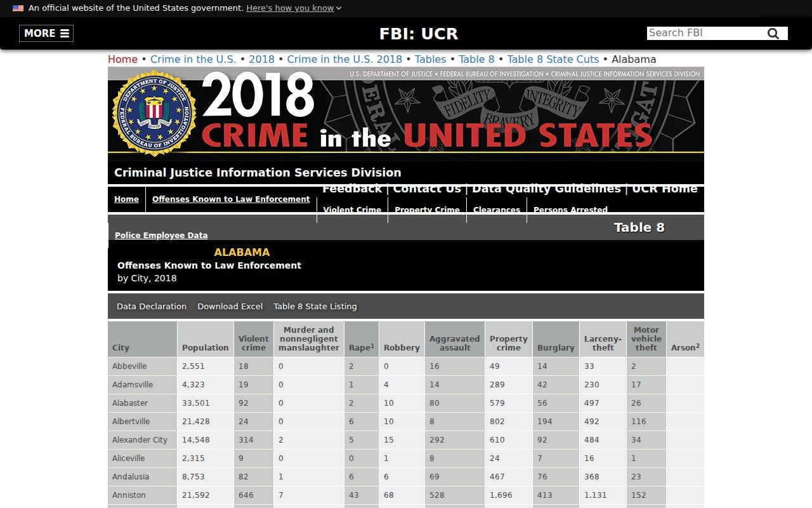Select the Abbeville city row label
Image resolution: width=812 pixels, height=508 pixels.
pyautogui.click(x=129, y=366)
